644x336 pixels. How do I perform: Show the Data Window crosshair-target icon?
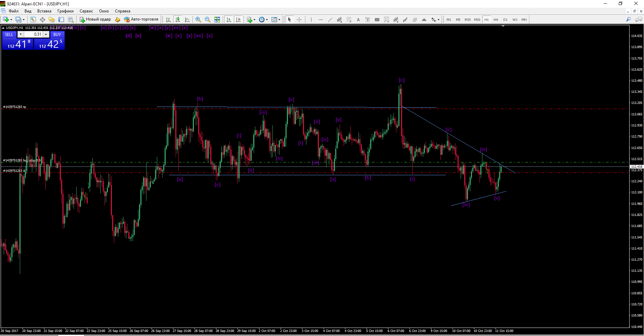tap(42, 20)
